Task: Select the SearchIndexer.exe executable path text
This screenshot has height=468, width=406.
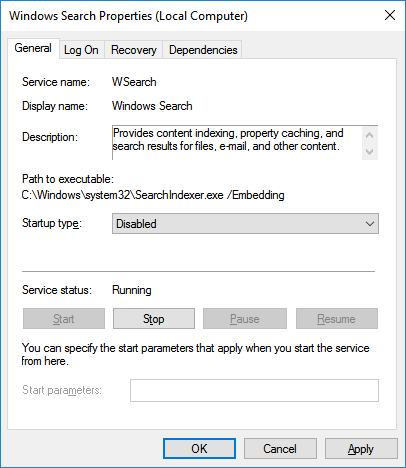Action: [153, 195]
